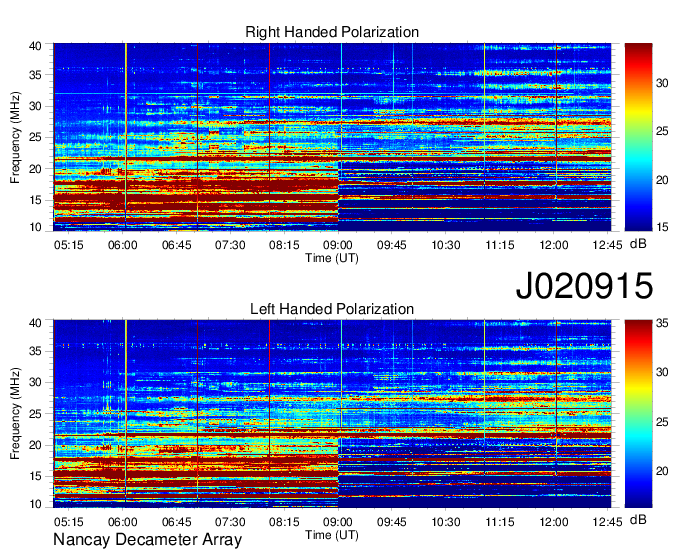Click the 06:00 time tick of Left Handed plot
This screenshot has height=552, width=680.
123,522
